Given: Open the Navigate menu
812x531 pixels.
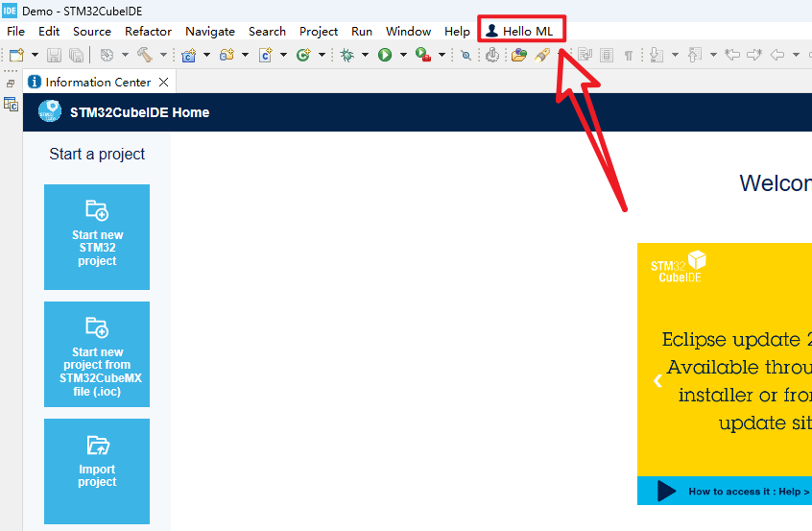Looking at the screenshot, I should click(210, 31).
